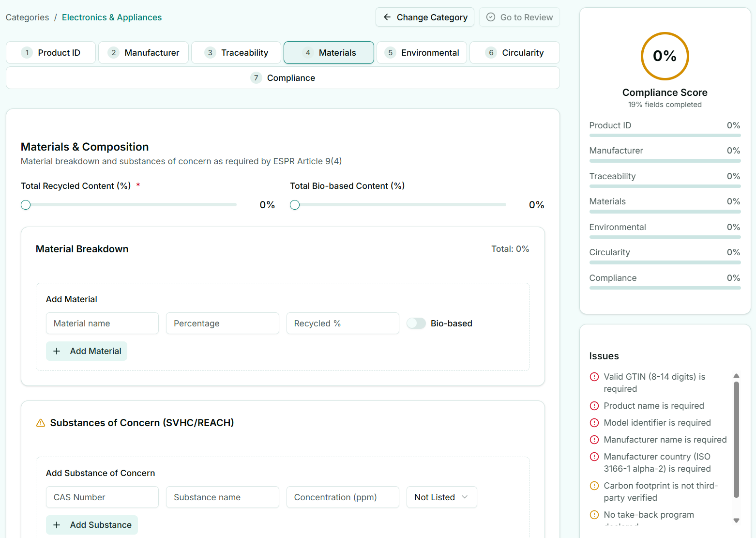Click the checkmark circle icon beside Go to Review
This screenshot has height=538, width=756.
point(490,17)
